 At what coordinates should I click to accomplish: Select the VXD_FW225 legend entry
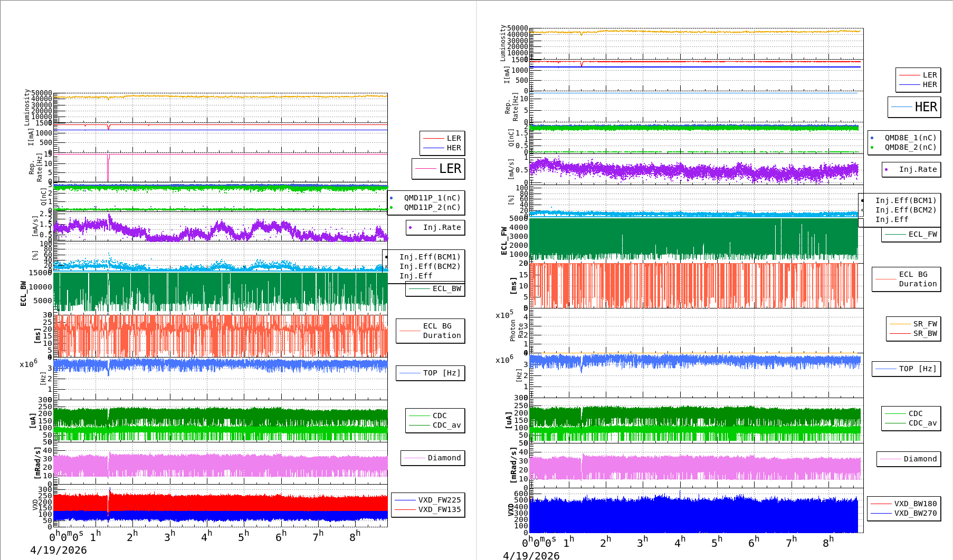click(439, 500)
